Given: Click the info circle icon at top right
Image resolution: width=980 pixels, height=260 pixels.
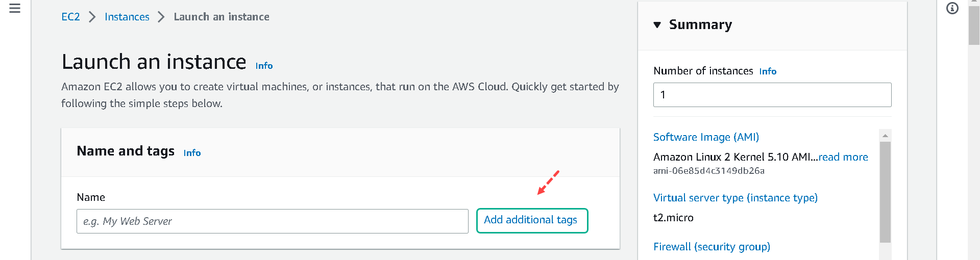Looking at the screenshot, I should (x=952, y=8).
